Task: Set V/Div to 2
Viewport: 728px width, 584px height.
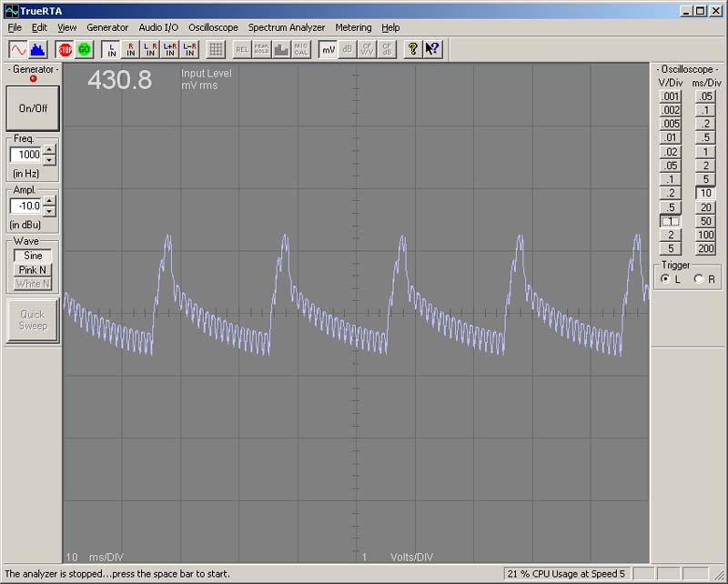Action: click(671, 235)
